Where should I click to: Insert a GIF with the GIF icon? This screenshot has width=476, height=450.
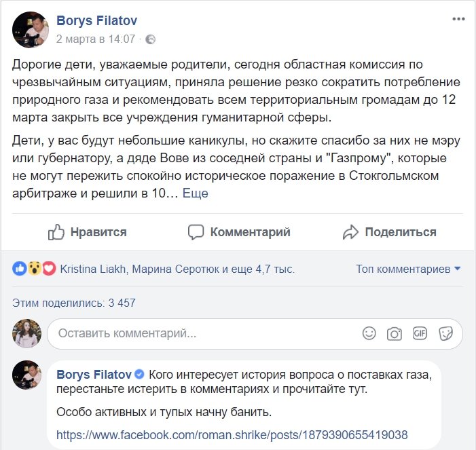click(x=420, y=333)
